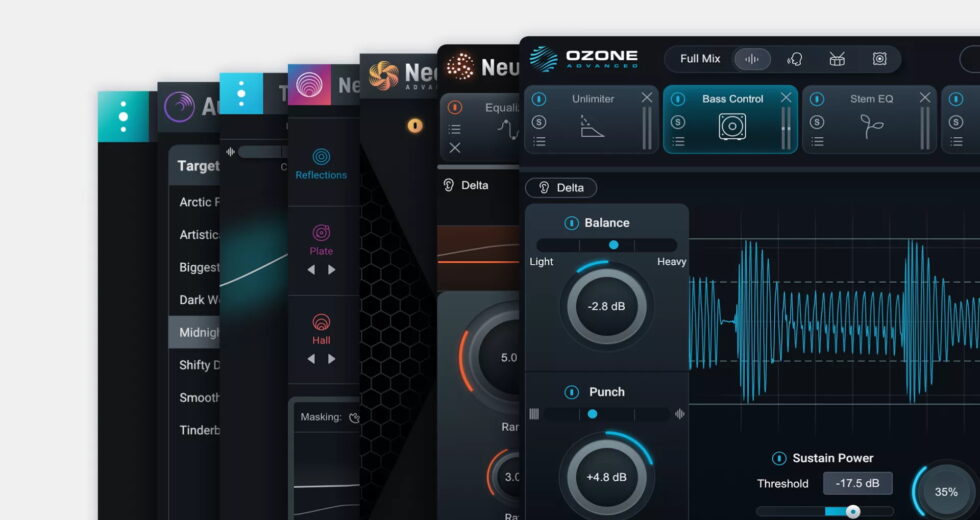Toggle the Sustain Power enable button
Image resolution: width=980 pixels, height=520 pixels.
pyautogui.click(x=779, y=458)
